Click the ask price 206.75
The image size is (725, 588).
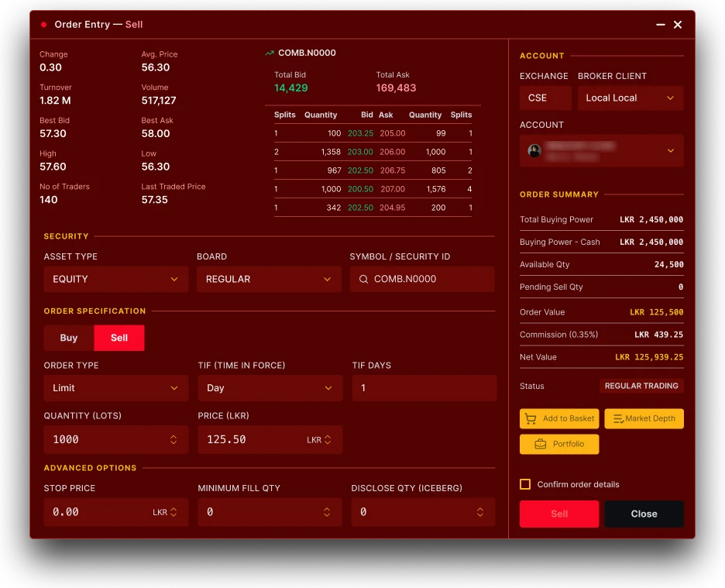tap(393, 170)
